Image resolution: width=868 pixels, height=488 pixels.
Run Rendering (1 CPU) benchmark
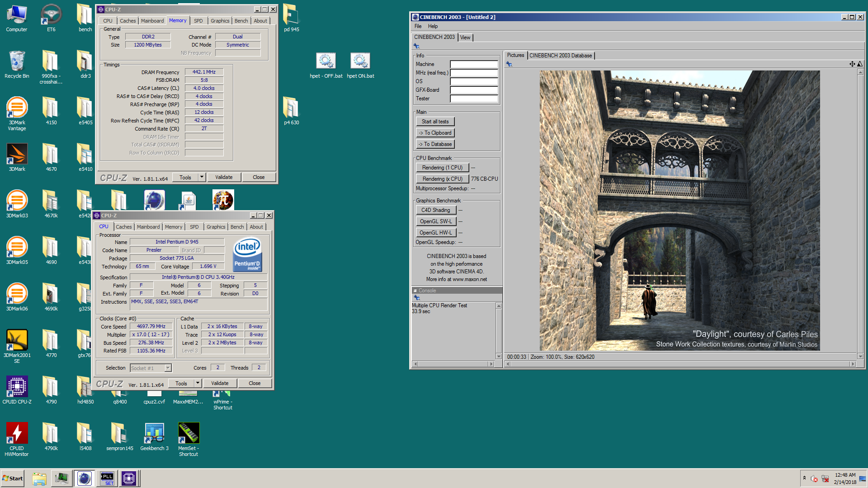click(x=442, y=168)
